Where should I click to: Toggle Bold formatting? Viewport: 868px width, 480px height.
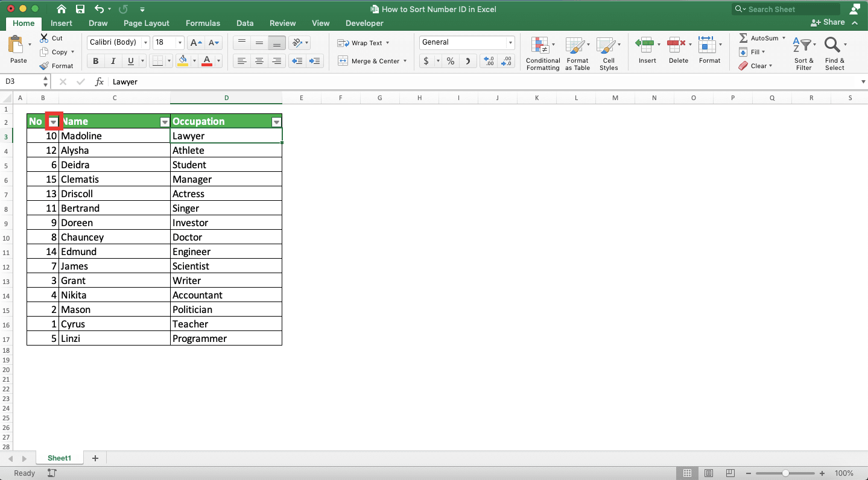(95, 61)
